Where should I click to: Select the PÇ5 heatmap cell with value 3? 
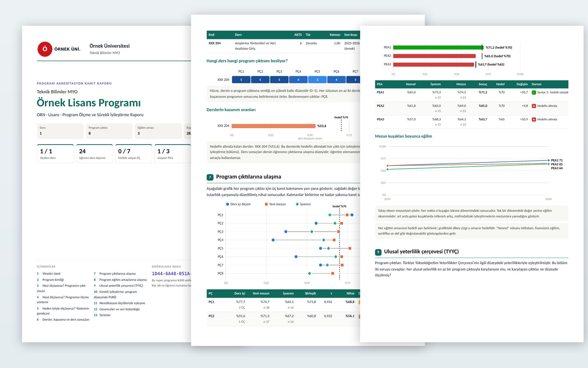click(x=317, y=79)
